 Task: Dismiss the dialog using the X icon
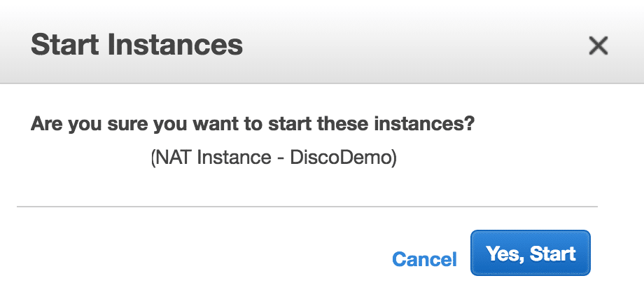tap(598, 46)
